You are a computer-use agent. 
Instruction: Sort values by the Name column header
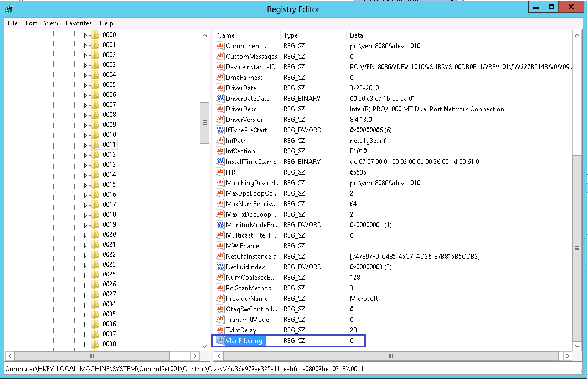tap(246, 34)
